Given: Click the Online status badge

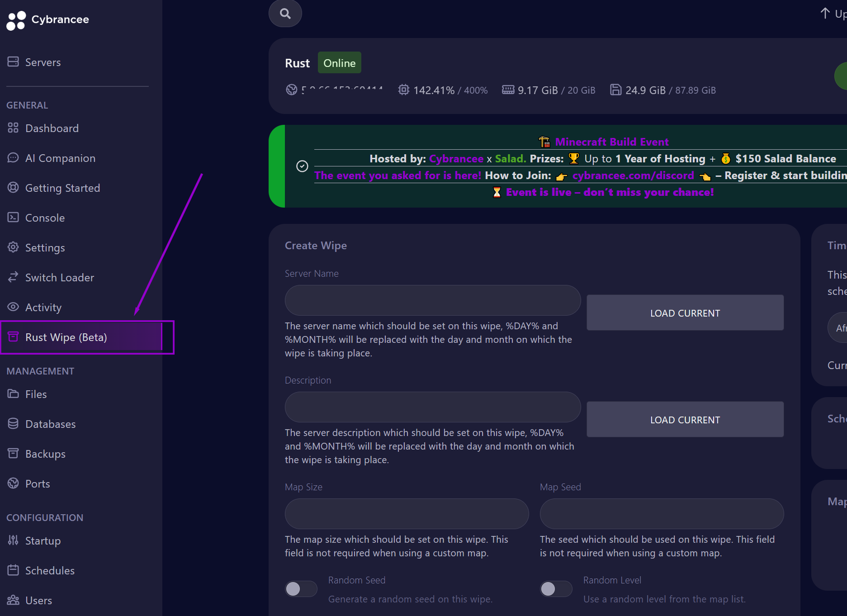Looking at the screenshot, I should (340, 63).
